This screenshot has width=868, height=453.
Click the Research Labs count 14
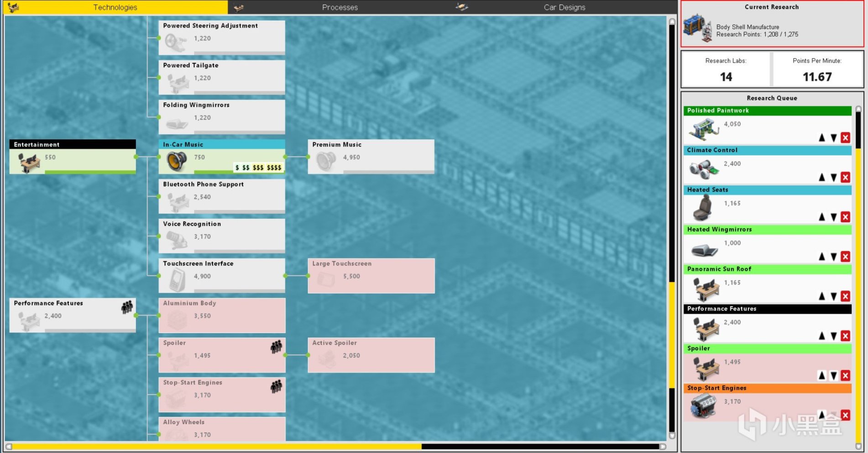pyautogui.click(x=726, y=77)
